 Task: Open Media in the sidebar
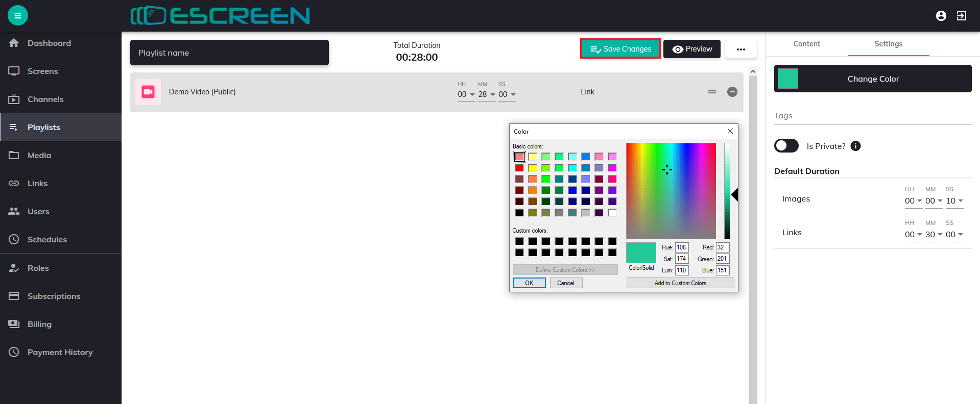(x=39, y=155)
